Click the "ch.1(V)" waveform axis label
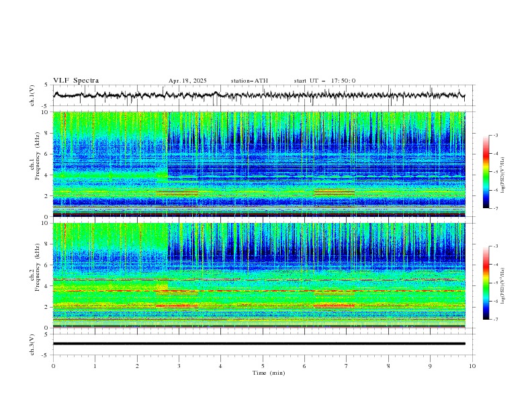The width and height of the screenshot is (532, 411). pos(32,95)
